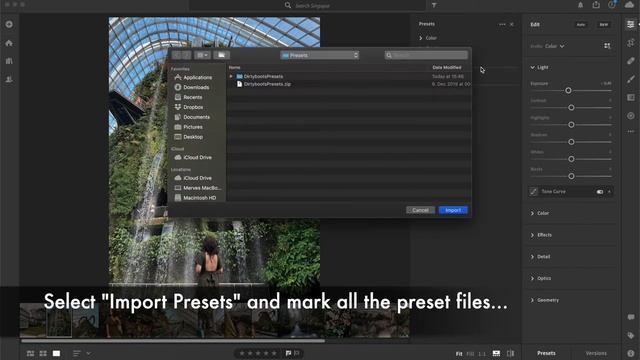Select the Crop and Rotate tool
The height and width of the screenshot is (360, 640).
(x=631, y=42)
